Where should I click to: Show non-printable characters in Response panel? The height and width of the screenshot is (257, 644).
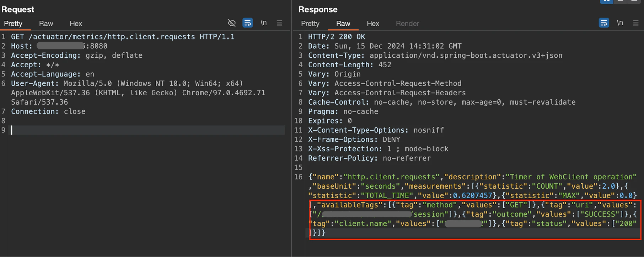pos(620,23)
